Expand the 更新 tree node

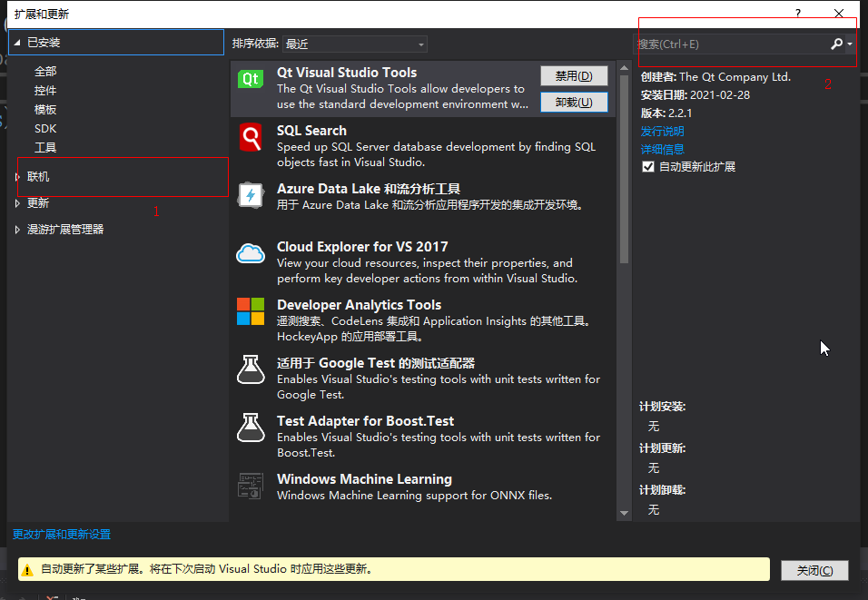[17, 203]
